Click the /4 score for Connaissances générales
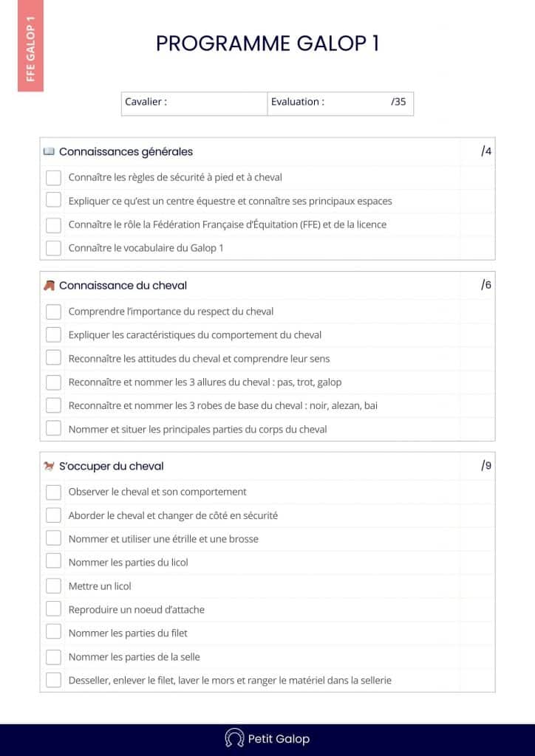Image resolution: width=535 pixels, height=756 pixels. [x=485, y=151]
